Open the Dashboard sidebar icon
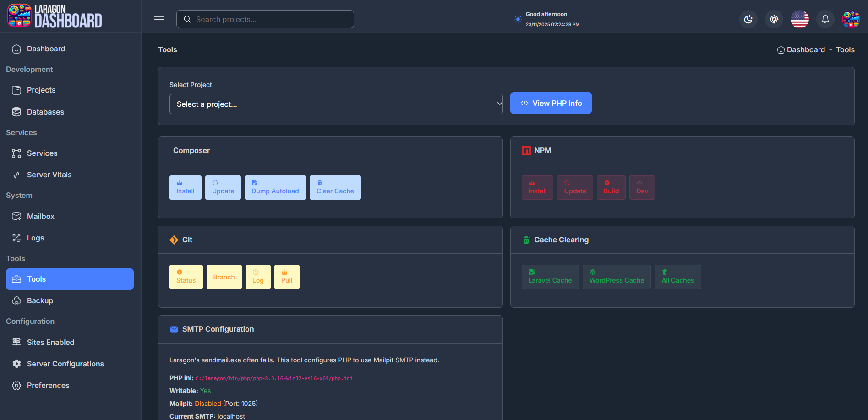This screenshot has width=868, height=420. tap(16, 49)
